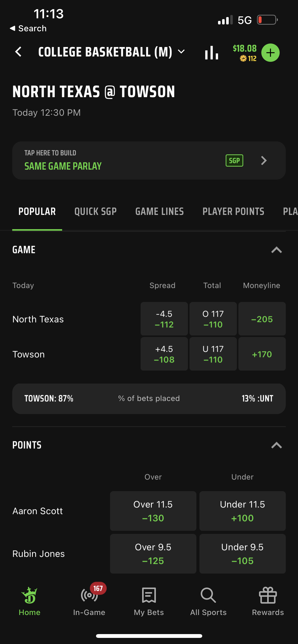Open the In-Game live icon

coord(89,595)
